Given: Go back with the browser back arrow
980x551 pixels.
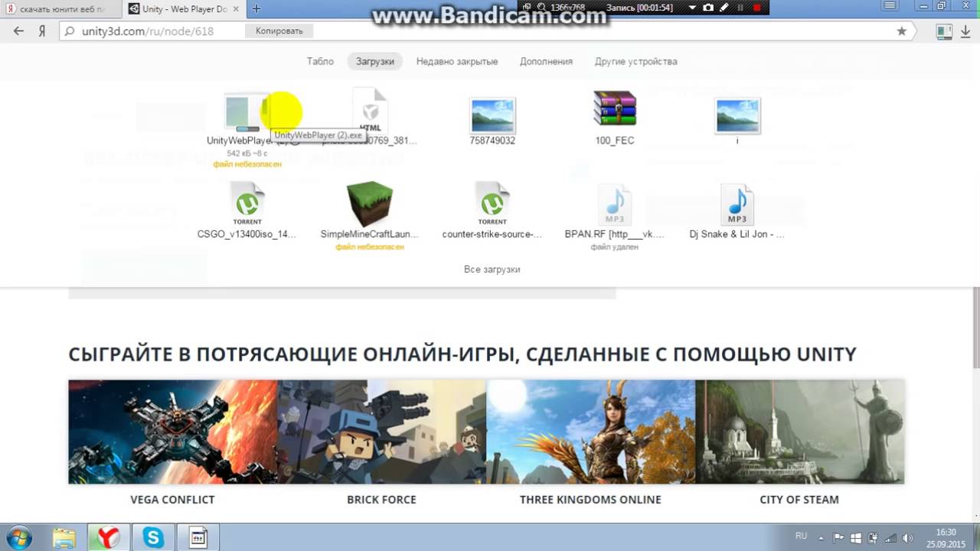Looking at the screenshot, I should point(18,31).
